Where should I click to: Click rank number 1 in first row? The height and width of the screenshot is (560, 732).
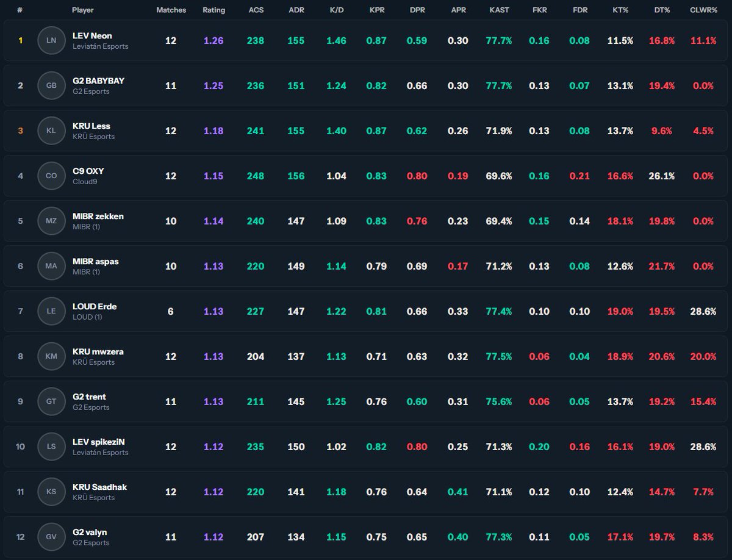tap(20, 41)
